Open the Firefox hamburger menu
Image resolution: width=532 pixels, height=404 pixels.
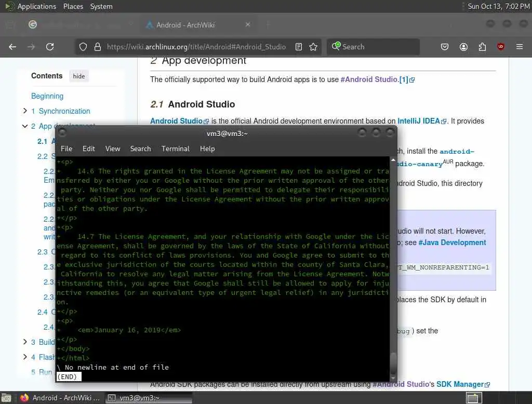520,47
